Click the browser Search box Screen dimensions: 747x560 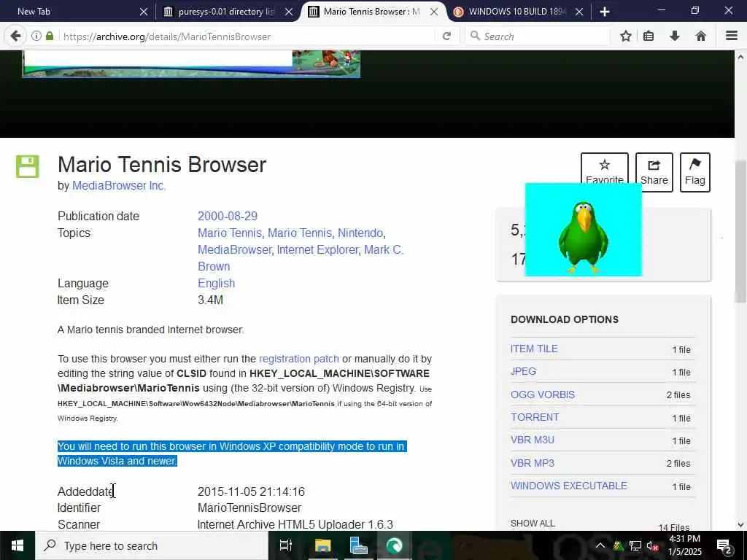click(x=538, y=36)
